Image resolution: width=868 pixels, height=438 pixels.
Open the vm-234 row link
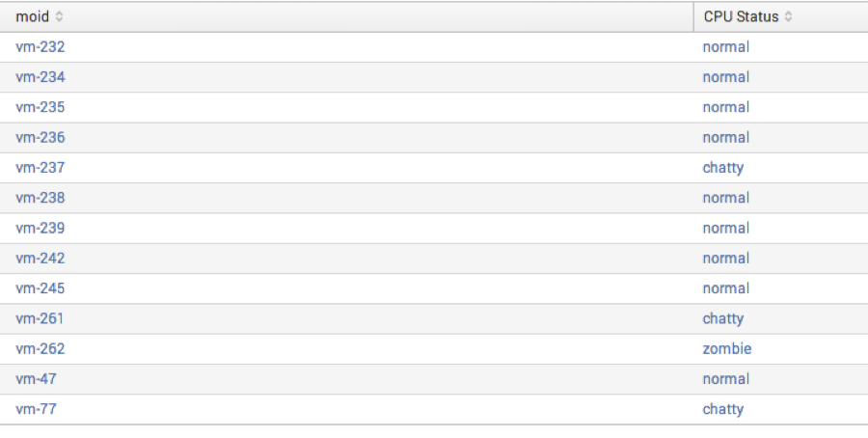tap(41, 77)
